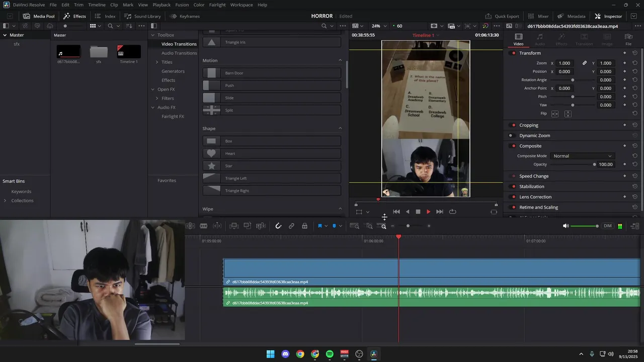Open the Media Pool panel
The image size is (644, 362).
point(39,16)
